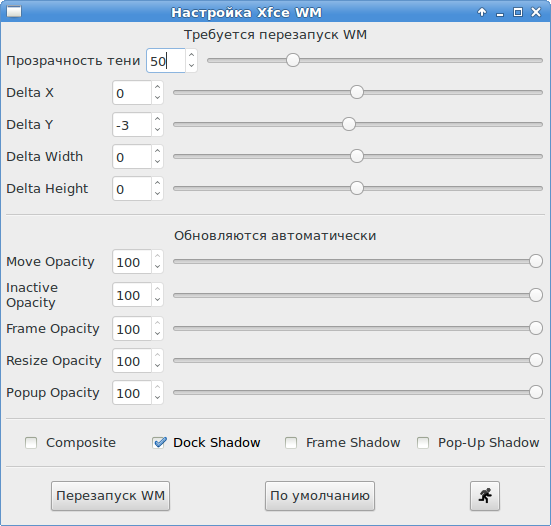The height and width of the screenshot is (526, 551).
Task: Click the Frame Opacity slider handle
Action: pos(536,328)
